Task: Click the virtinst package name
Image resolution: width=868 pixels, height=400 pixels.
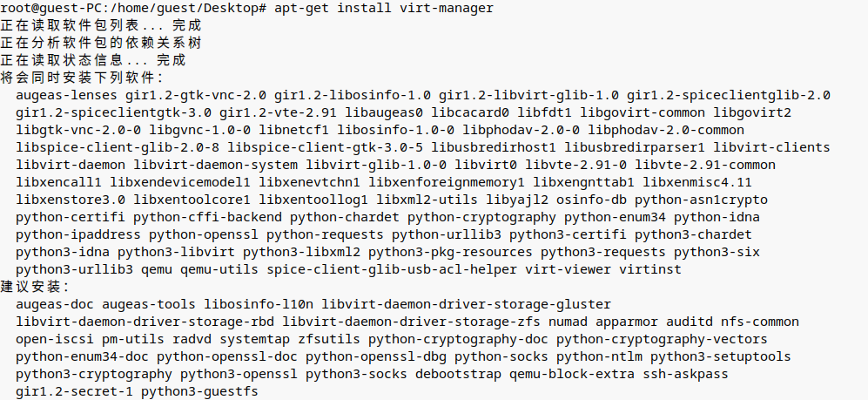Action: [x=650, y=269]
